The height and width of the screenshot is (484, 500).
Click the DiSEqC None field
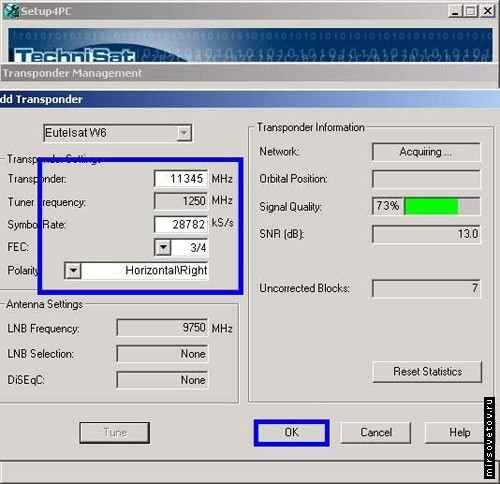[162, 380]
